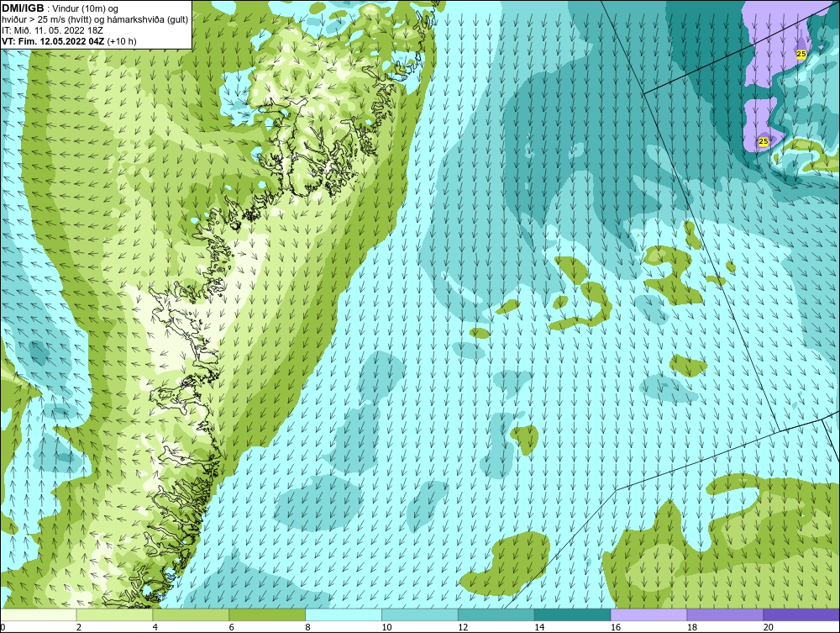Click the 'hviður > 25 m/s' description line

click(95, 19)
